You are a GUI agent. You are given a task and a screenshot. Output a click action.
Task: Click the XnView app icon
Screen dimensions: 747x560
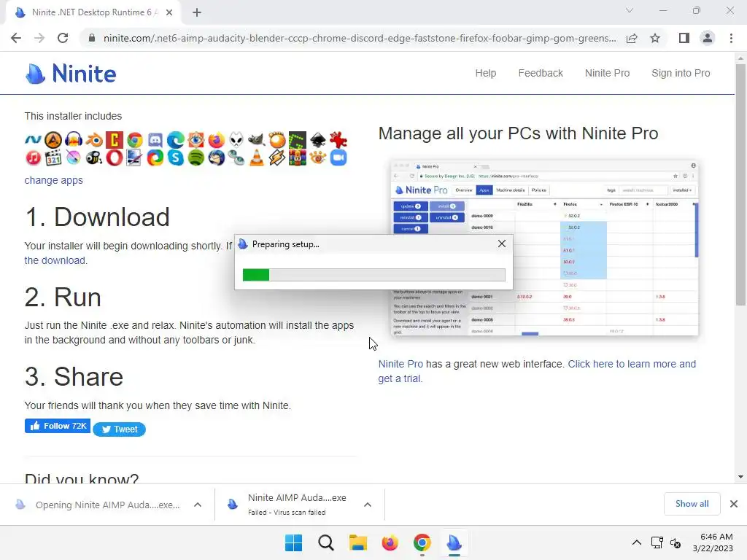point(318,157)
